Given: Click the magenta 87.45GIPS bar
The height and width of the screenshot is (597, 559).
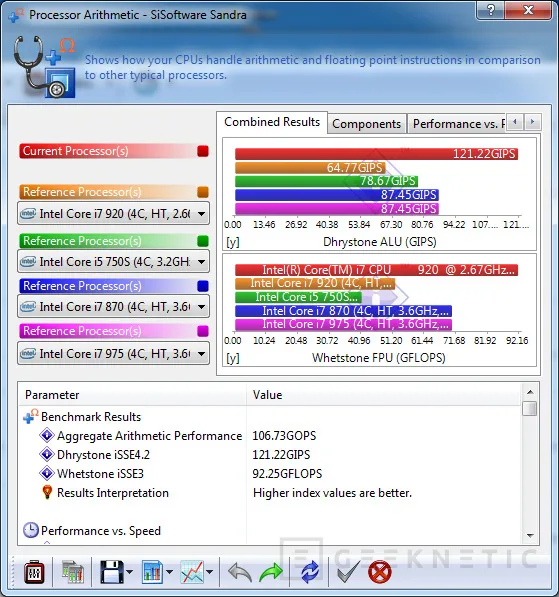Looking at the screenshot, I should tap(337, 208).
